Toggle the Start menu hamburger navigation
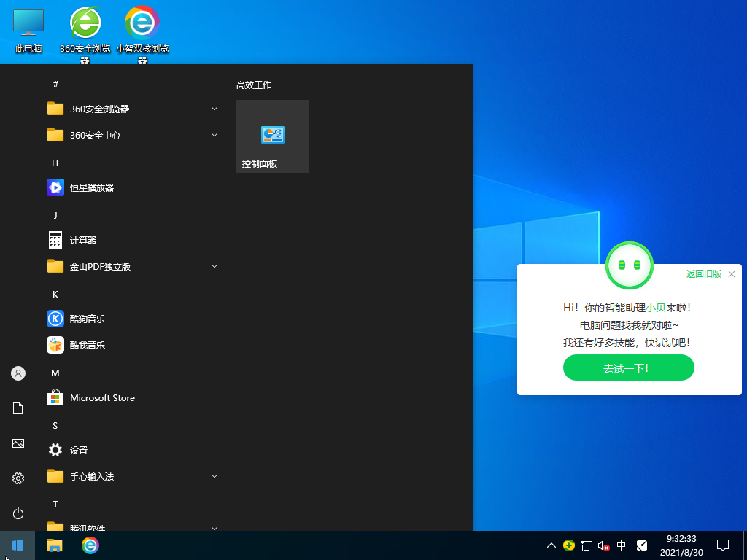 click(x=18, y=85)
